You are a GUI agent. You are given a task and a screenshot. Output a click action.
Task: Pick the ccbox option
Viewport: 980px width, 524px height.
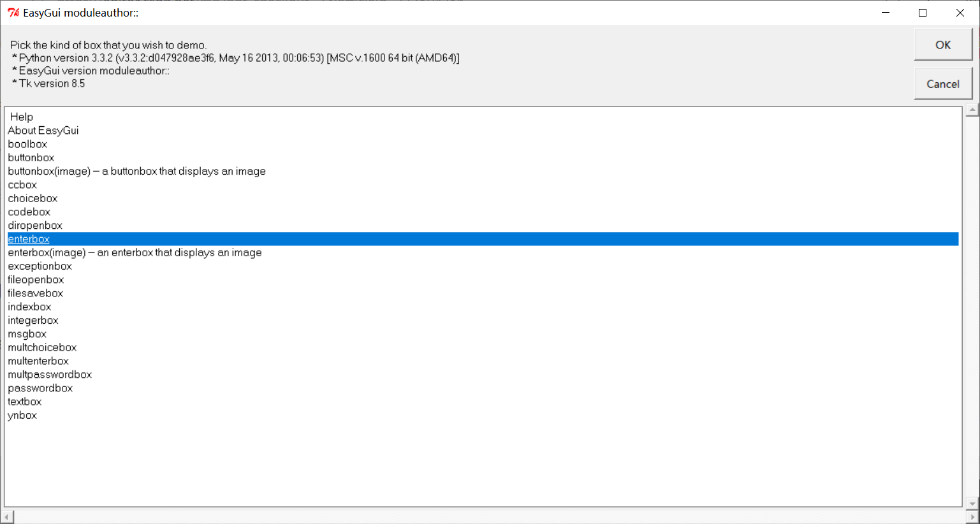(22, 185)
